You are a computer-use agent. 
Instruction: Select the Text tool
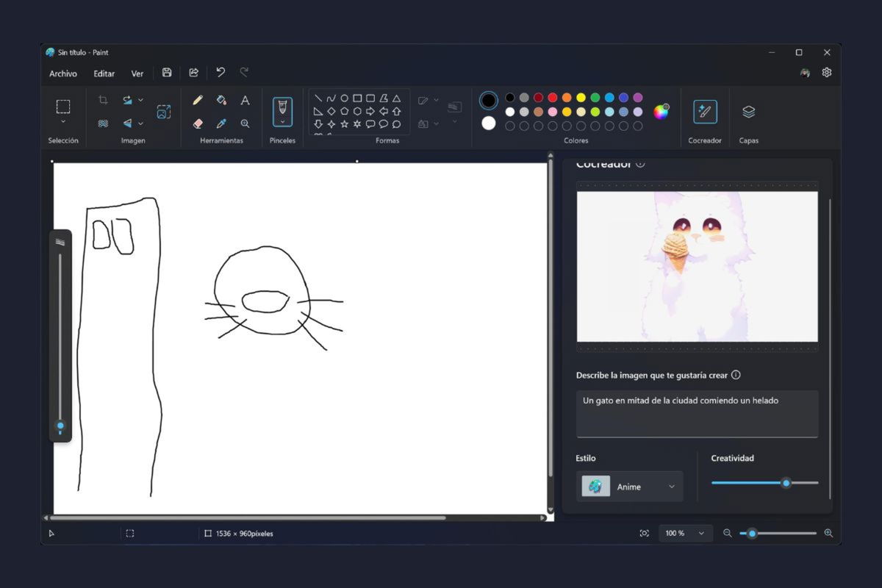(x=245, y=100)
